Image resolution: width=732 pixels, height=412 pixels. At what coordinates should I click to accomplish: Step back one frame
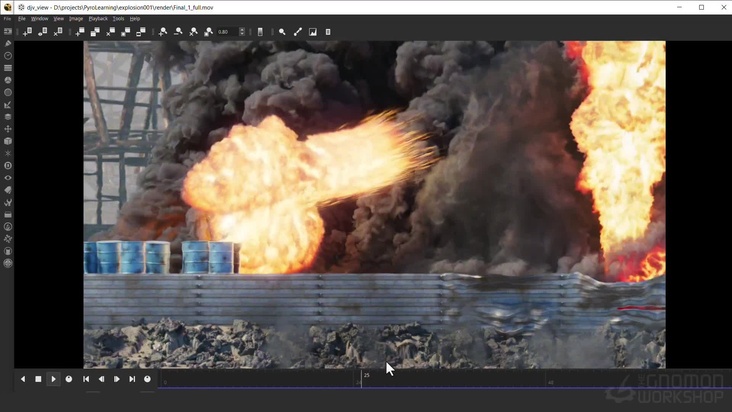(101, 379)
